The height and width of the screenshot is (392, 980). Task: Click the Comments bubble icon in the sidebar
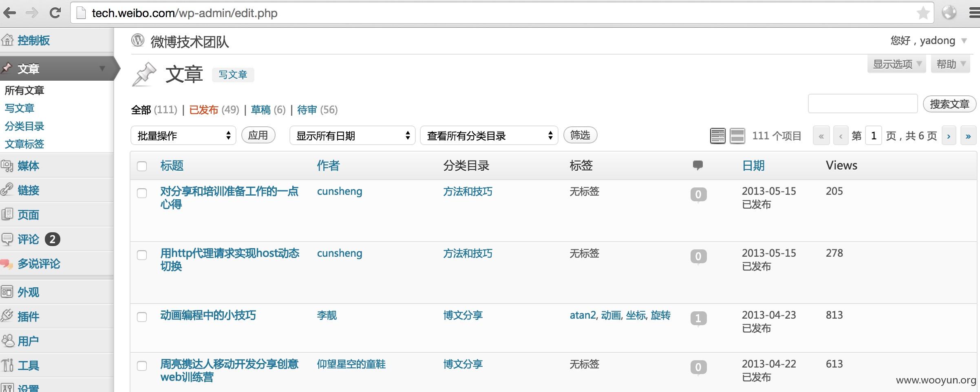(7, 239)
